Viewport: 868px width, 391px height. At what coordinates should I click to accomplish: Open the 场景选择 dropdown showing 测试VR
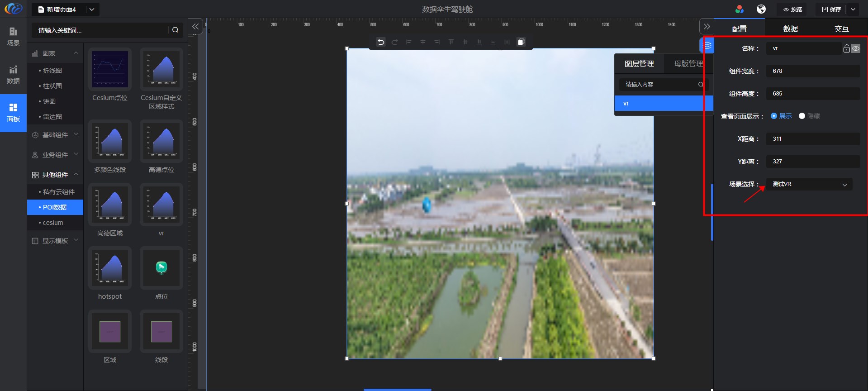pos(809,184)
